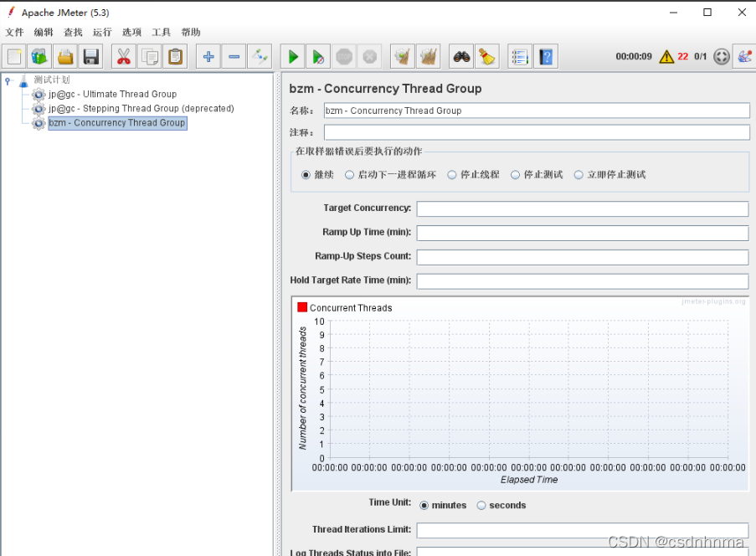
Task: Click the Hold Target Rate Time field
Action: (583, 281)
